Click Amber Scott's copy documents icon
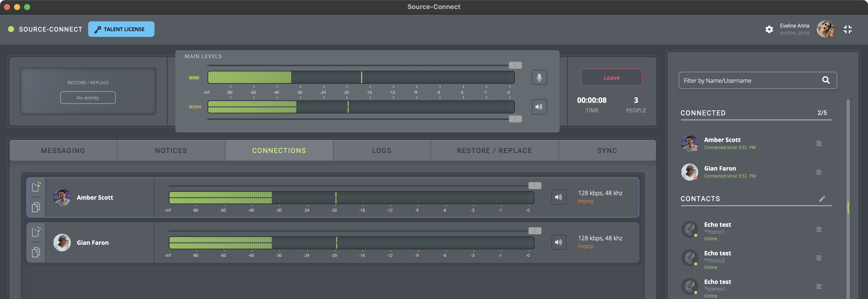This screenshot has width=868, height=299. click(36, 207)
